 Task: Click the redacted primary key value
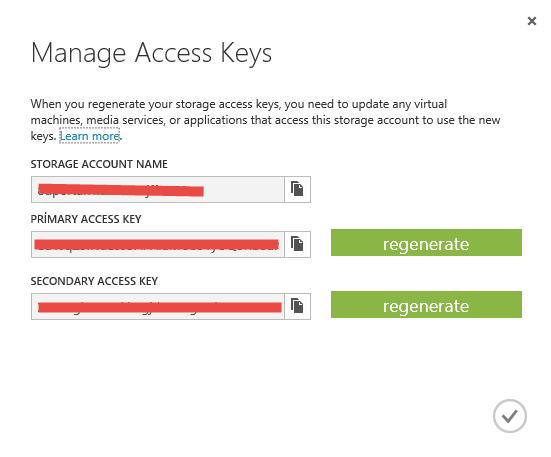(x=157, y=245)
